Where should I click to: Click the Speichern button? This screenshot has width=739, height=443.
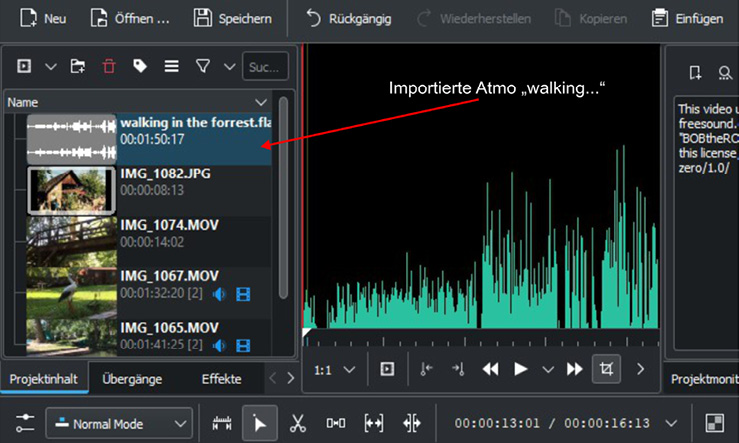point(232,18)
